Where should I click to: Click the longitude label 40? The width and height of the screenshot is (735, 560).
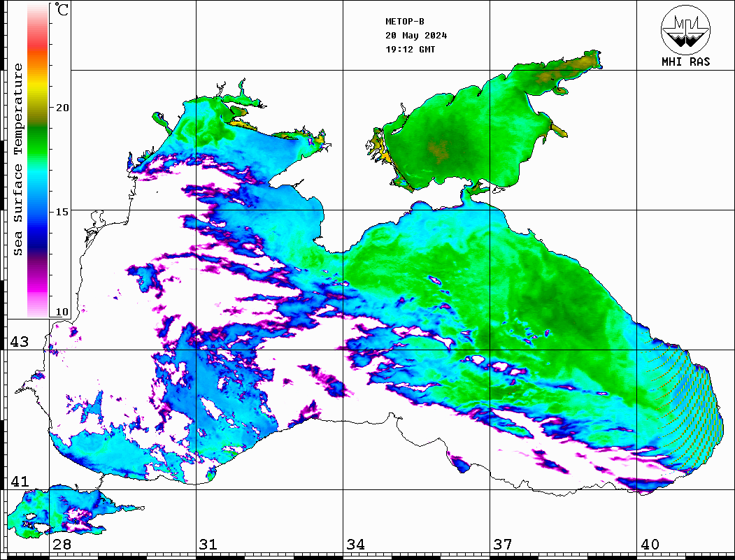(x=650, y=545)
